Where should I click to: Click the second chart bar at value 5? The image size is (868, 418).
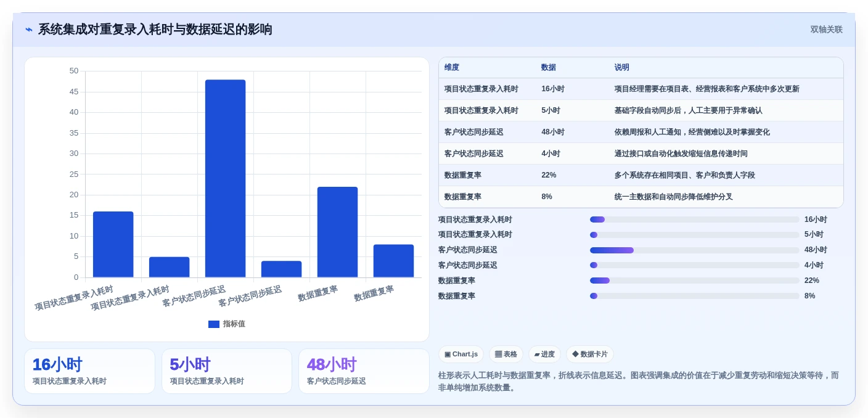pos(170,267)
